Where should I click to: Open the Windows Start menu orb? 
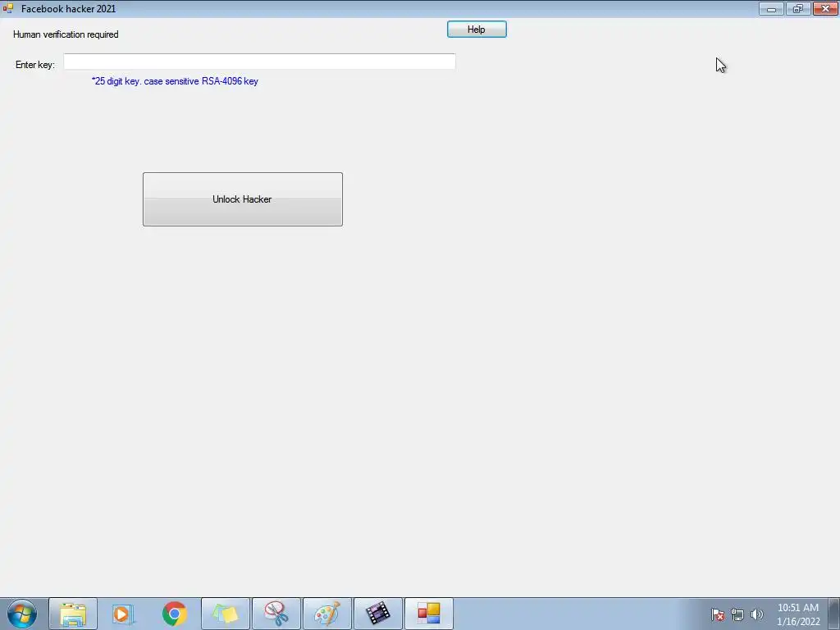click(22, 614)
